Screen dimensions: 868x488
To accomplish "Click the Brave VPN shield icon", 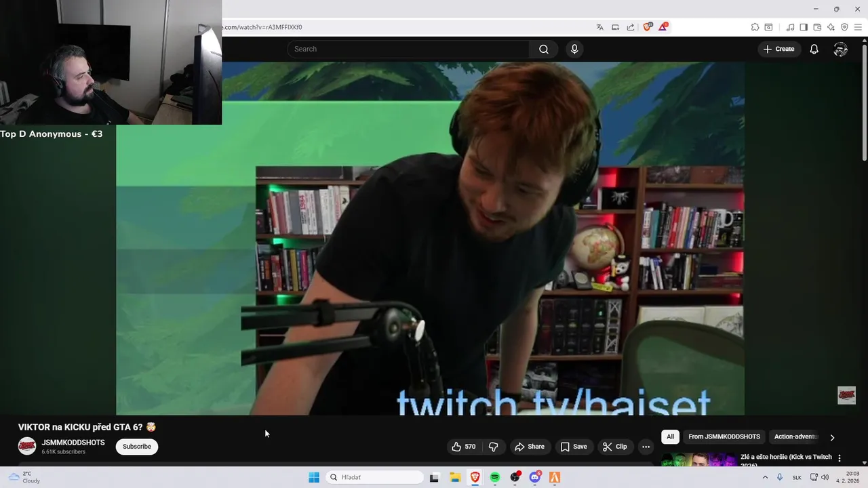I will [x=844, y=27].
